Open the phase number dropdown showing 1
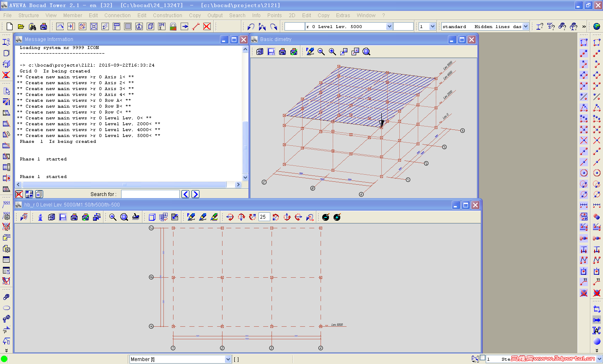Viewport: 603px width, 364px height. coord(432,26)
